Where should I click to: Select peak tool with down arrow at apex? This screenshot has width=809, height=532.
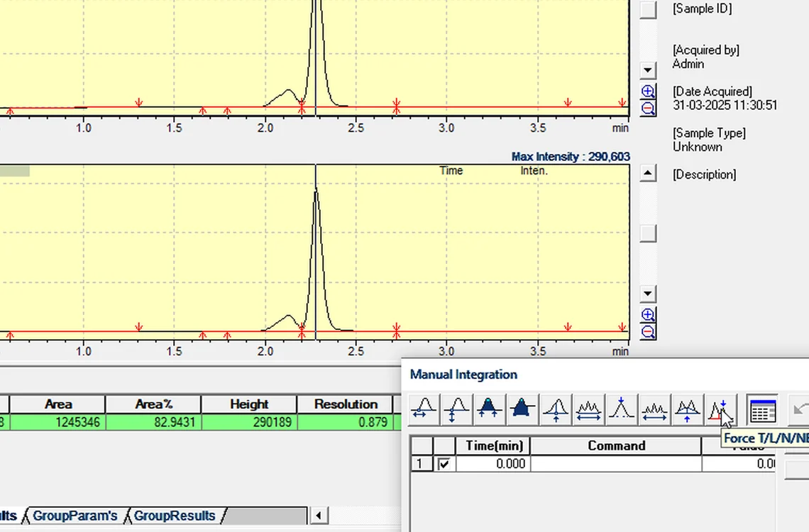(x=621, y=410)
